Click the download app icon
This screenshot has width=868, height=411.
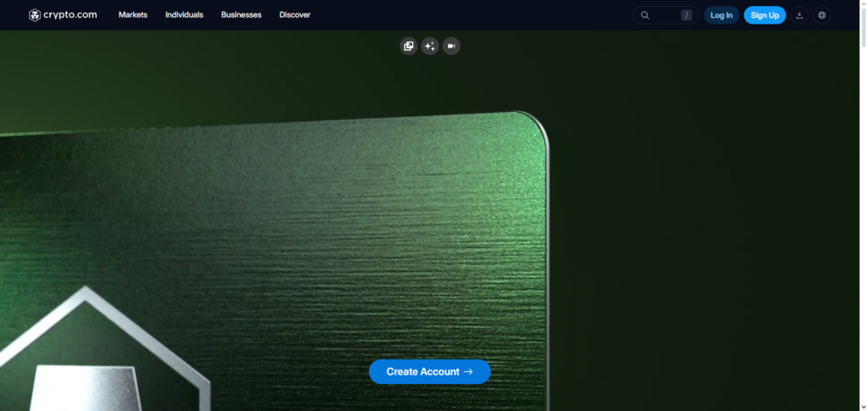click(799, 15)
